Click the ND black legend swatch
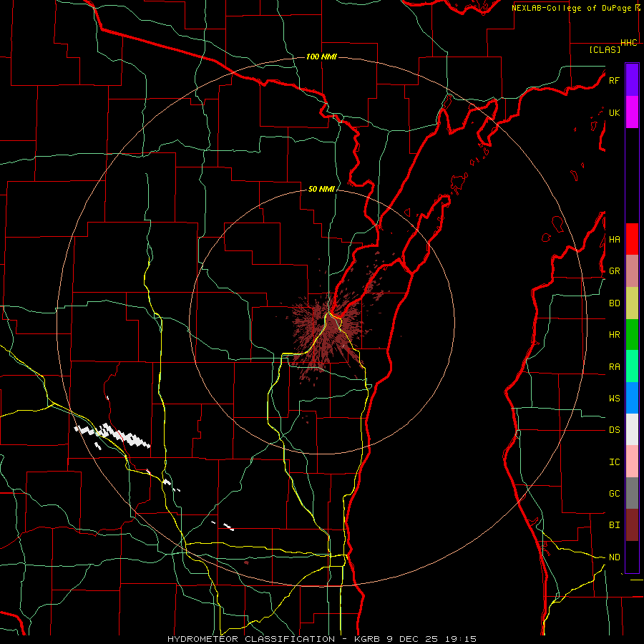644x644 pixels. pyautogui.click(x=632, y=557)
